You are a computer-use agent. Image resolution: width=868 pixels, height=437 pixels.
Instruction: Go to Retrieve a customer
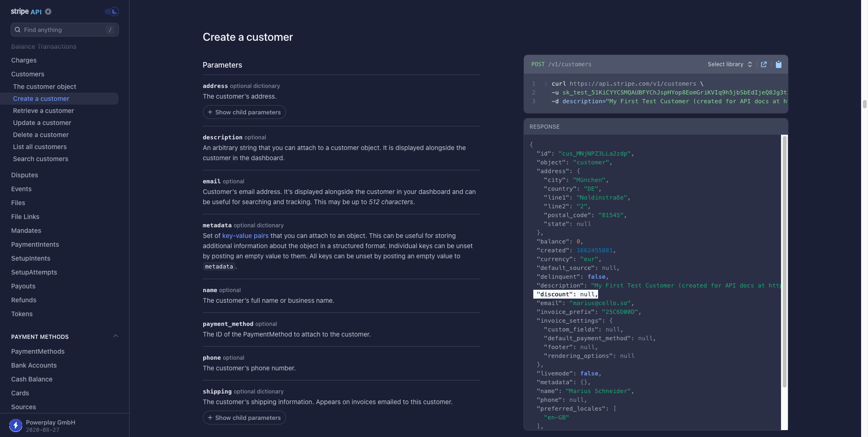(44, 111)
